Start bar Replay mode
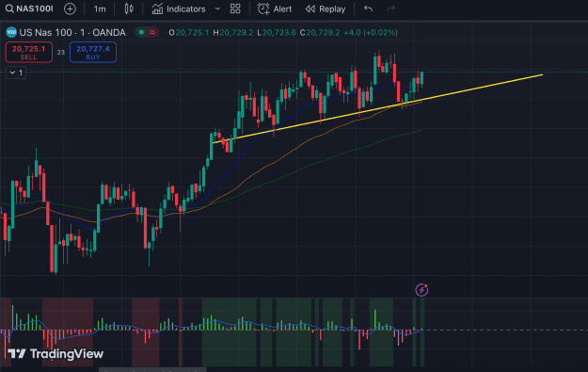This screenshot has width=588, height=372. tap(326, 9)
